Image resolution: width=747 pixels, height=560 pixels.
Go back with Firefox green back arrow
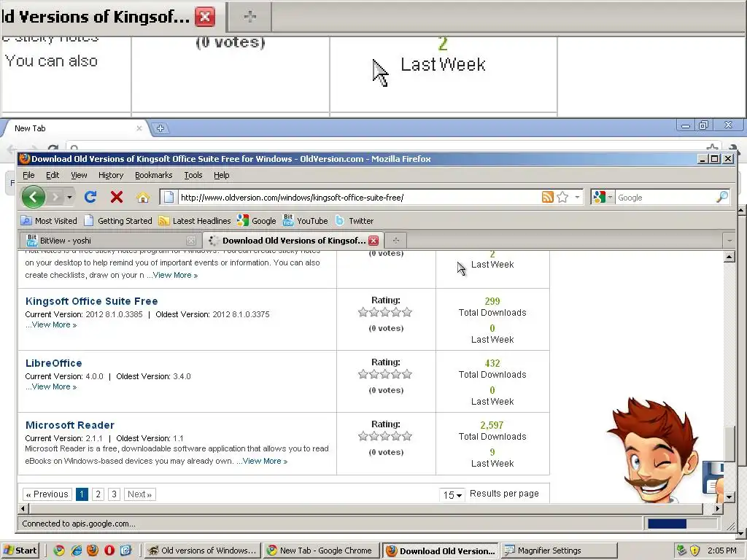coord(34,197)
